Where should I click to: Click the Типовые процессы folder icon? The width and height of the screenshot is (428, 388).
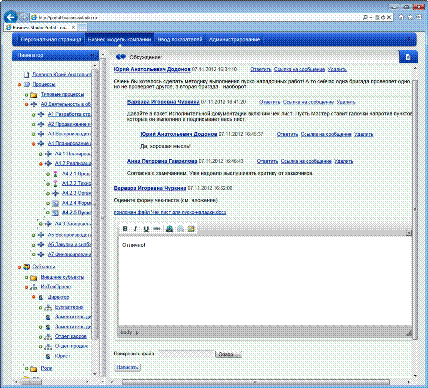(x=33, y=95)
